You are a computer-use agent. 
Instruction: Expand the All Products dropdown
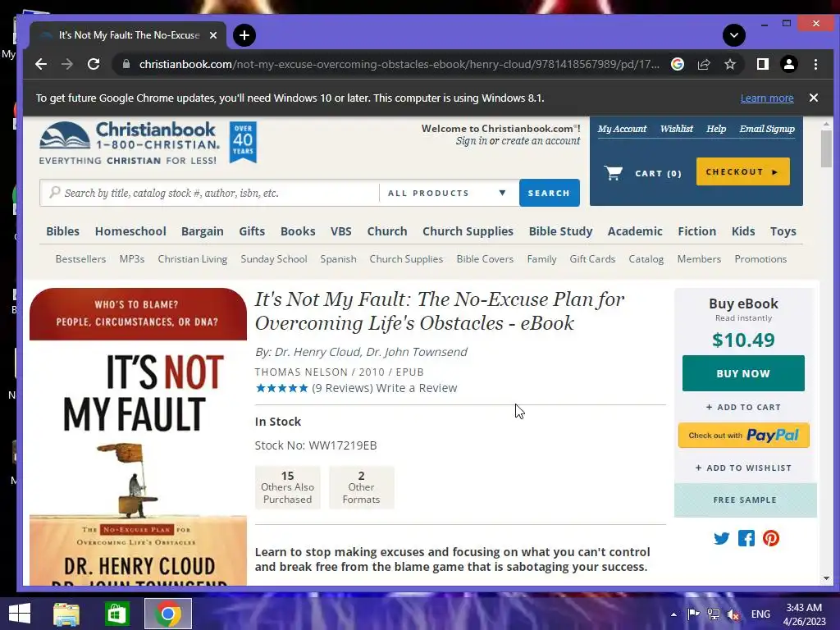coord(449,193)
